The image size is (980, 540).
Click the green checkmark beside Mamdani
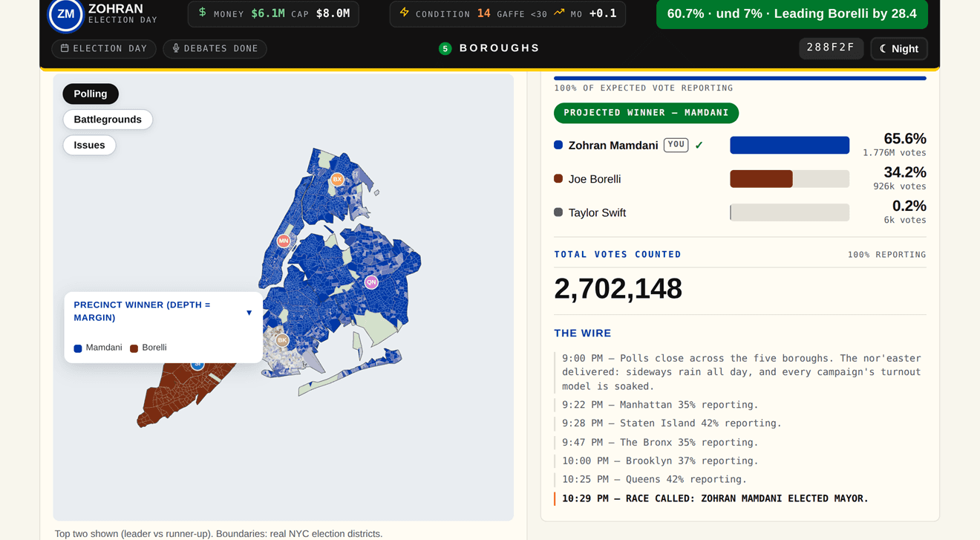tap(699, 146)
